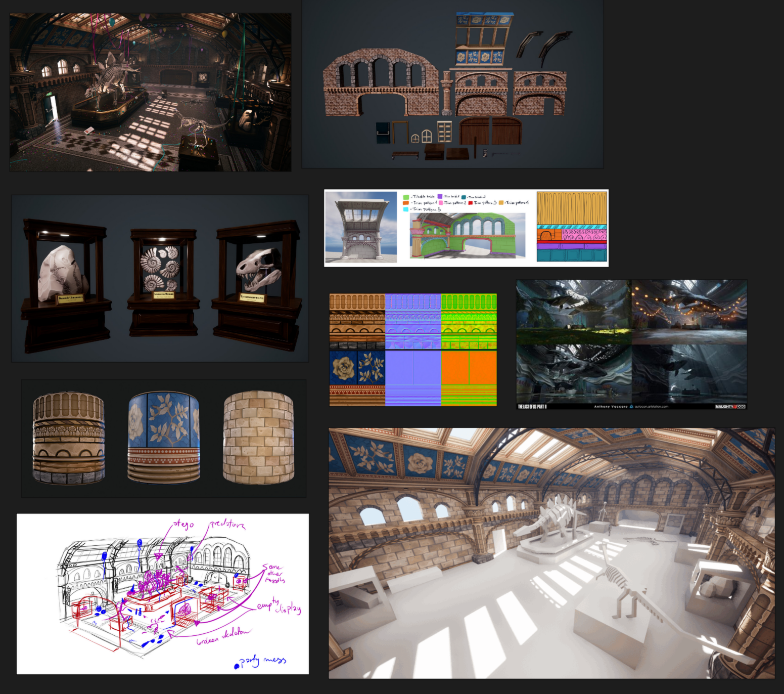This screenshot has height=694, width=784.
Task: Select the blue floral material cylinder preview
Action: [163, 438]
